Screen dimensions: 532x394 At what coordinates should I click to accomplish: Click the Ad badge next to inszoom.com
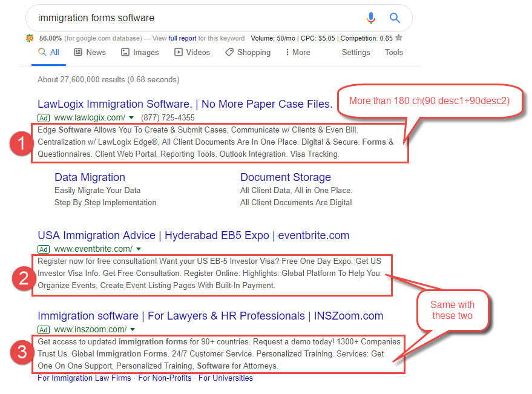coord(44,330)
